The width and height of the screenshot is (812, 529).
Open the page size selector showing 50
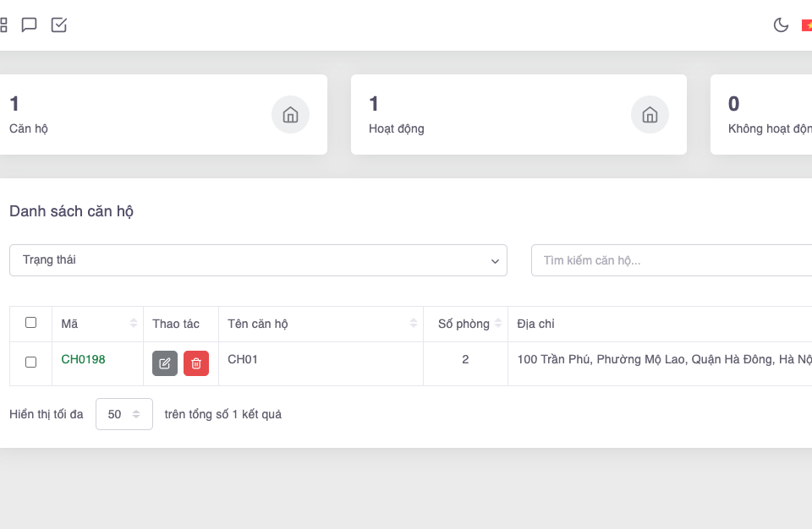(x=123, y=414)
